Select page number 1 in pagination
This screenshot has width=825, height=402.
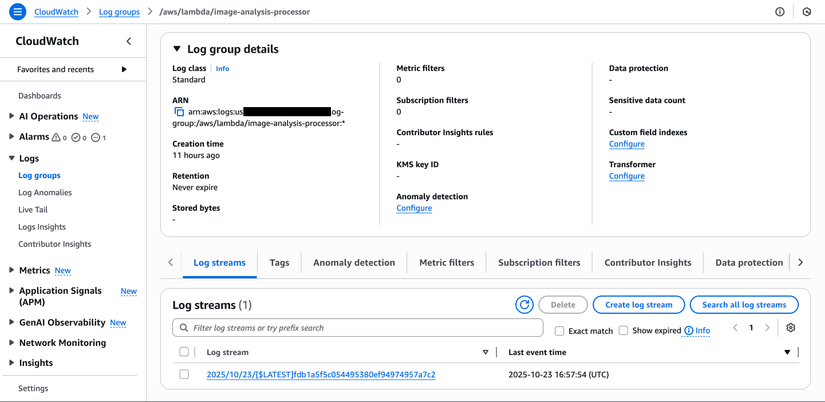[751, 328]
